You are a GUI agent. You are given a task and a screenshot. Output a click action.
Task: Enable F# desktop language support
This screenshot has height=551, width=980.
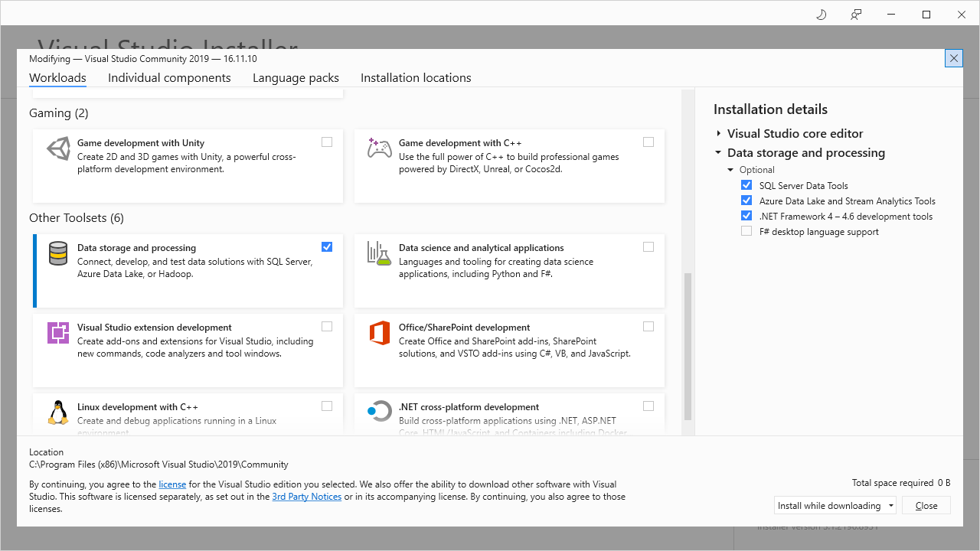click(746, 231)
